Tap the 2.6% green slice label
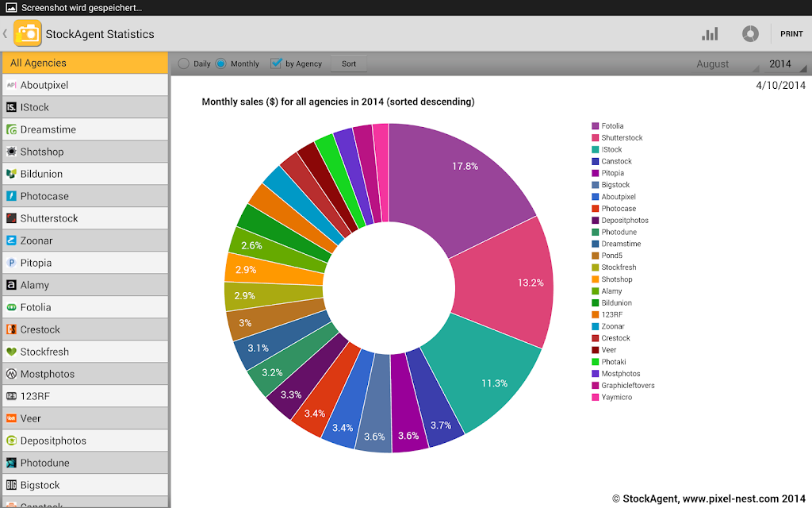 point(251,245)
